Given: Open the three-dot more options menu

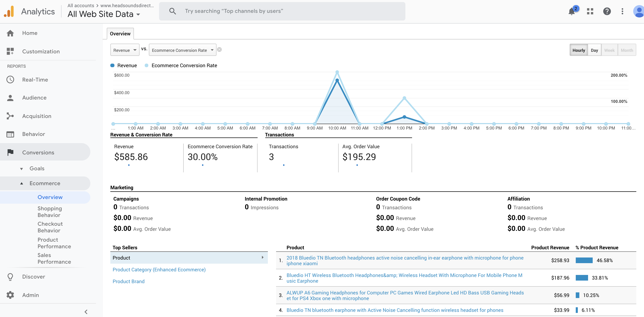Looking at the screenshot, I should tap(622, 11).
